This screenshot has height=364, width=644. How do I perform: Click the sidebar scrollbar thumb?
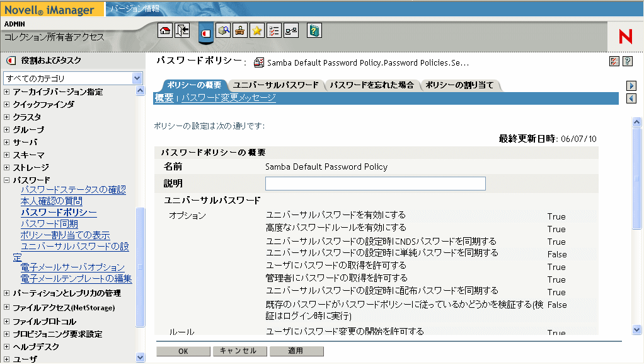click(140, 267)
